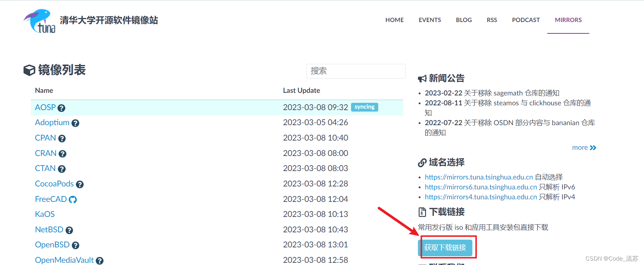The height and width of the screenshot is (265, 644).
Task: Click GitHub icon next to FreeCAD
Action: coord(73,200)
